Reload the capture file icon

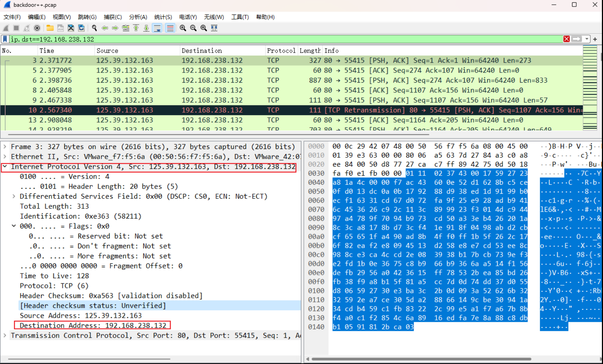[x=82, y=28]
